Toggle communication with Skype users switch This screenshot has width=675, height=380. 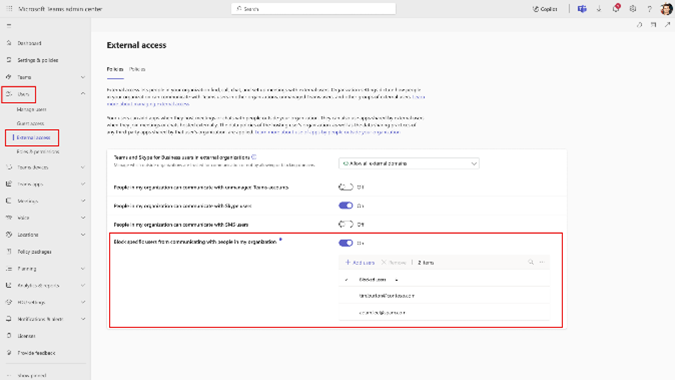346,206
